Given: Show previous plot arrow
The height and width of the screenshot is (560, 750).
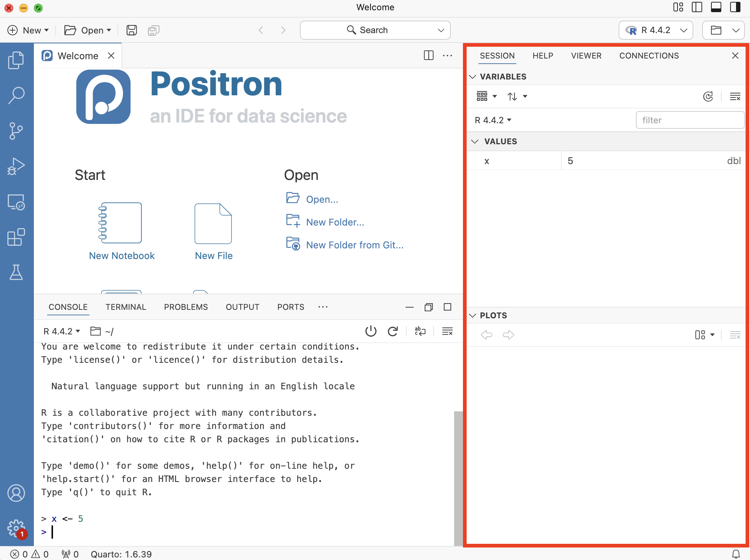Looking at the screenshot, I should point(487,335).
